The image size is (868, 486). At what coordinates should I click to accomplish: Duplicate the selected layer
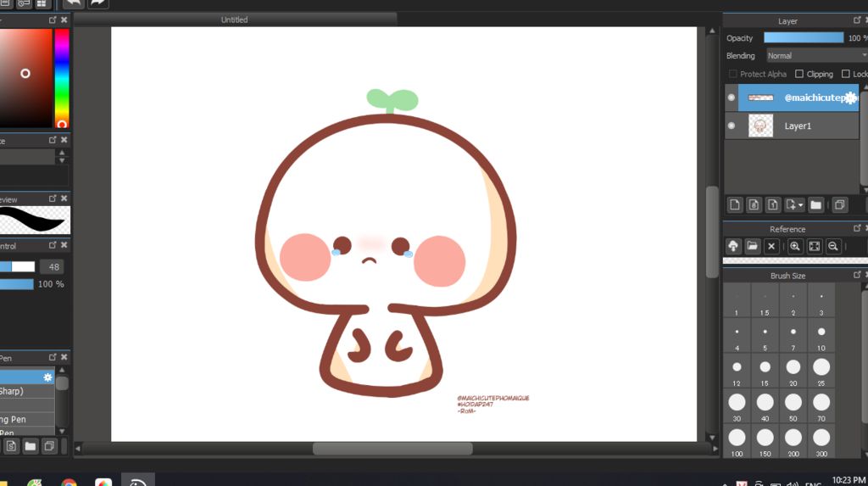coord(840,205)
